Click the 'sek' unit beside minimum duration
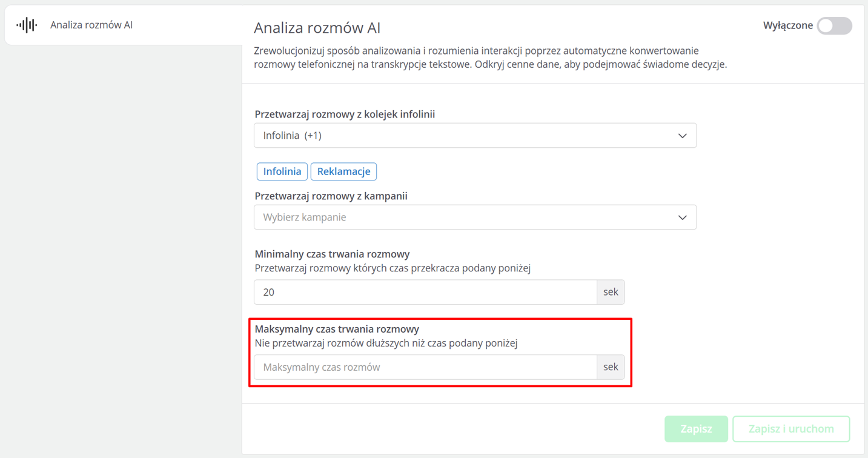Image resolution: width=868 pixels, height=458 pixels. [611, 292]
